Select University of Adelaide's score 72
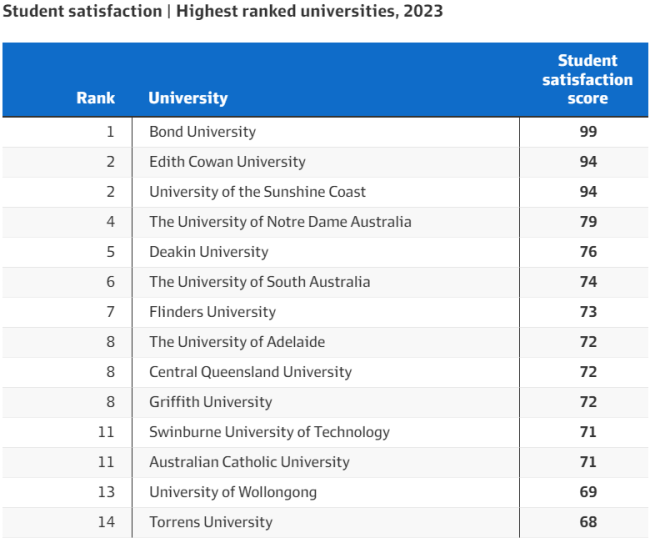Viewport: 650px width, 538px height. tap(588, 342)
